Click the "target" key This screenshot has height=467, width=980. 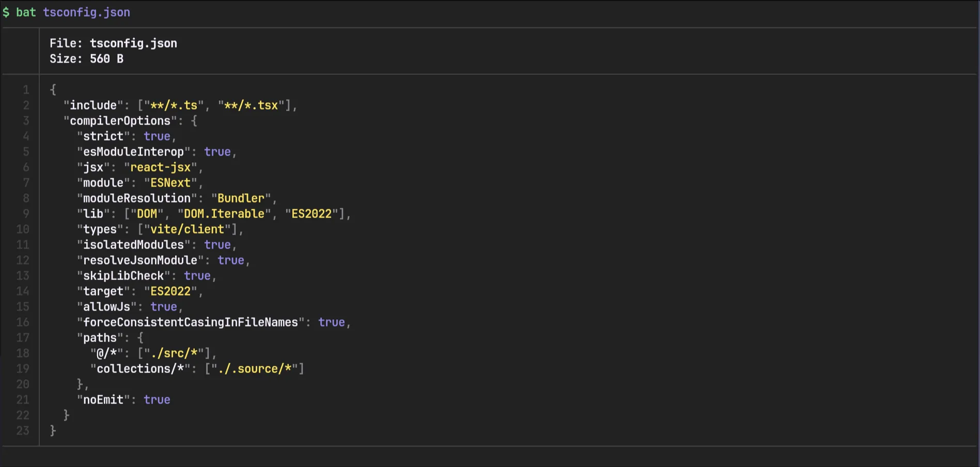[x=103, y=291]
